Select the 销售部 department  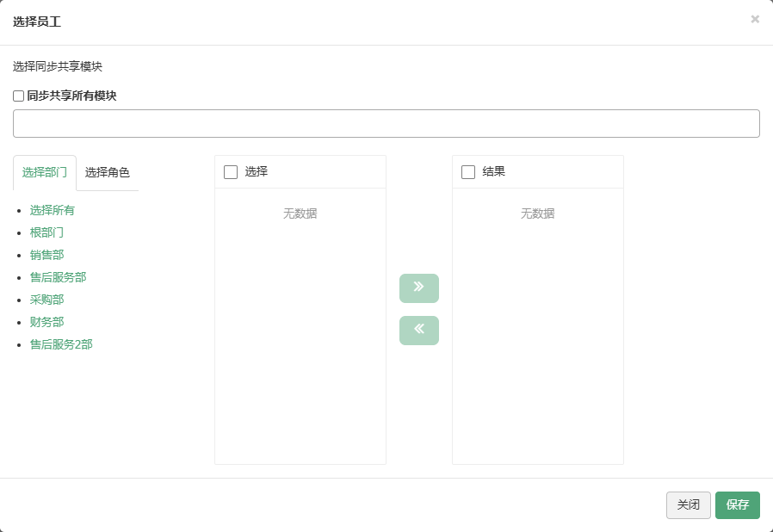pyautogui.click(x=46, y=255)
